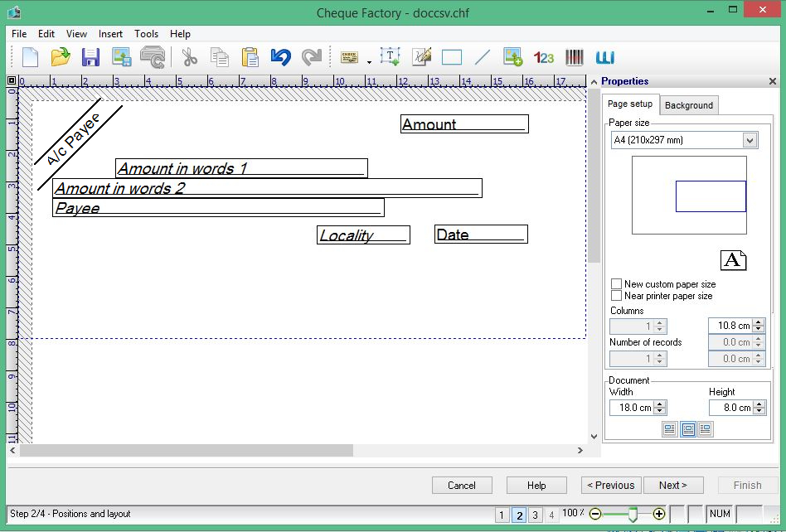Undo the last action with blue arrow
This screenshot has width=786, height=532.
[x=281, y=57]
